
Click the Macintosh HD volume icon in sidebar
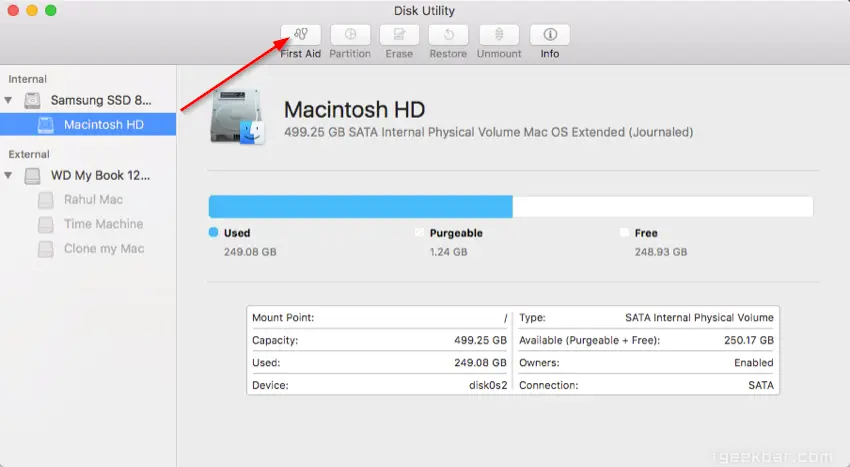pos(46,125)
